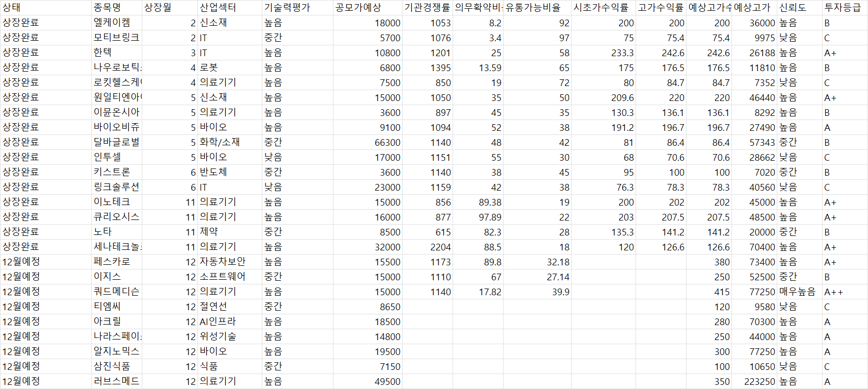This screenshot has height=389, width=868.
Task: Click the float ratio cell '27.14'
Action: click(x=537, y=277)
